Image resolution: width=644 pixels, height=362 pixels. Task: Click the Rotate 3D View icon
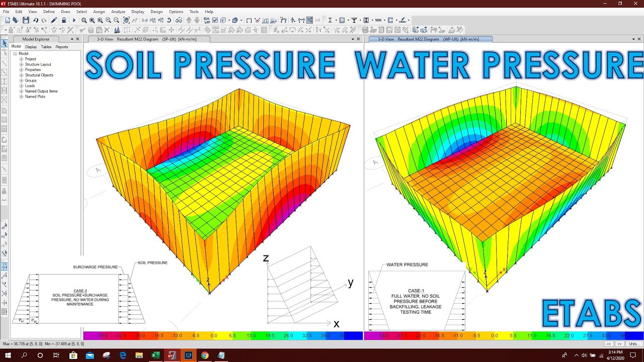coord(169,20)
